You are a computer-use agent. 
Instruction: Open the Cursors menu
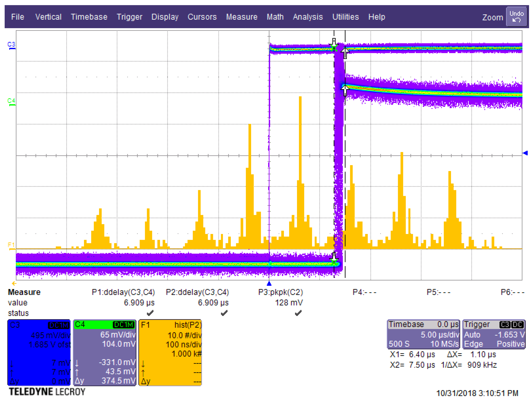click(x=202, y=17)
